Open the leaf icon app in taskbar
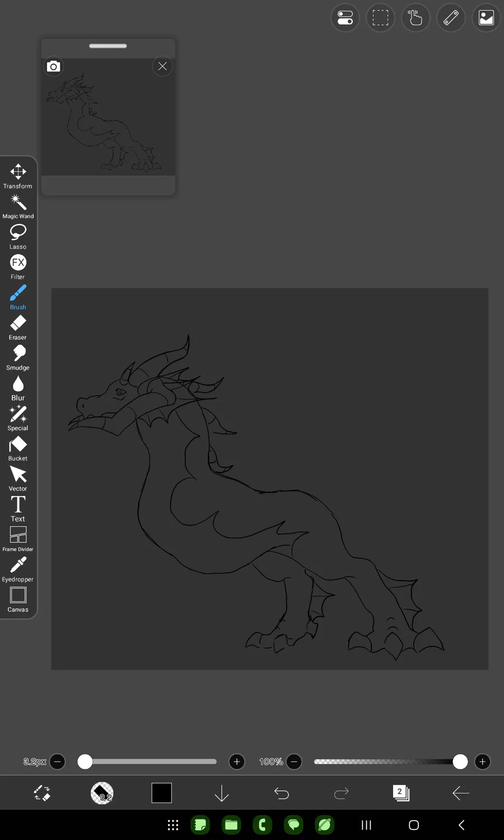Screen dimensions: 504x840 pos(325,825)
